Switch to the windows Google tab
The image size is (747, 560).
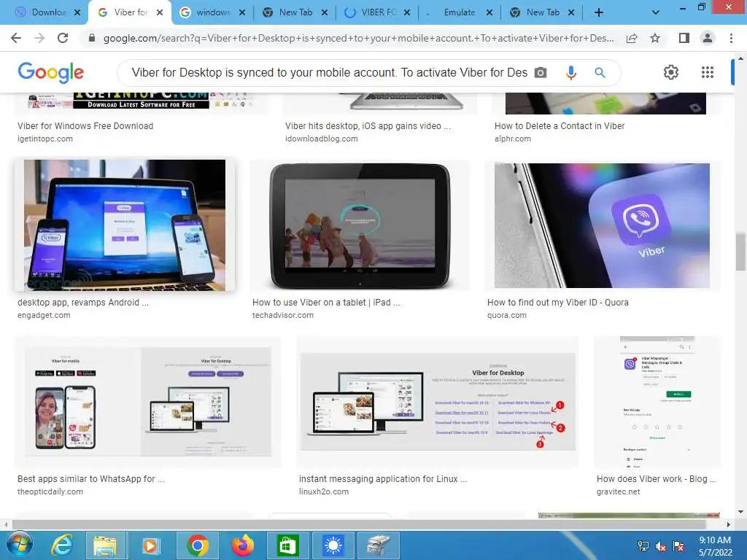213,12
